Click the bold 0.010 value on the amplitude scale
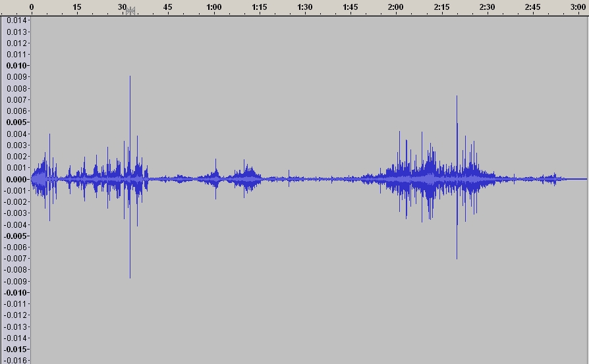This screenshot has height=364, width=589. click(x=16, y=66)
